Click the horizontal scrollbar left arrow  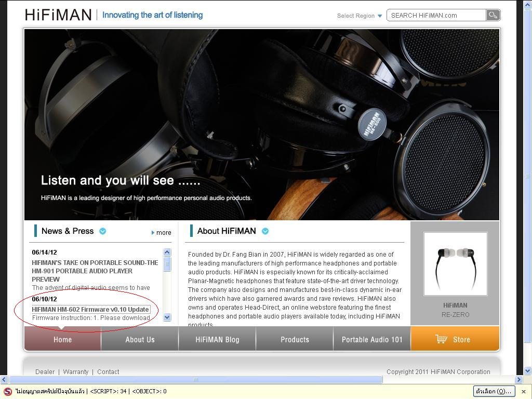[4, 380]
